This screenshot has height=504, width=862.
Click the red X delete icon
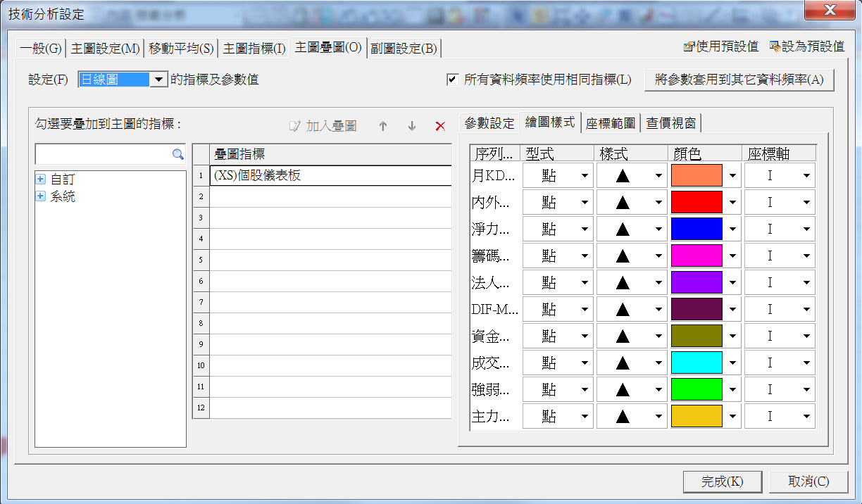click(x=440, y=126)
